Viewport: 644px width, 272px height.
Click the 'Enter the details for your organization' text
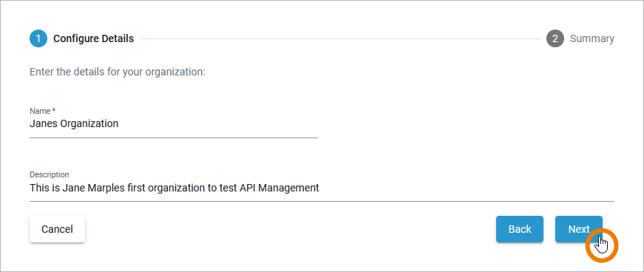pos(118,72)
